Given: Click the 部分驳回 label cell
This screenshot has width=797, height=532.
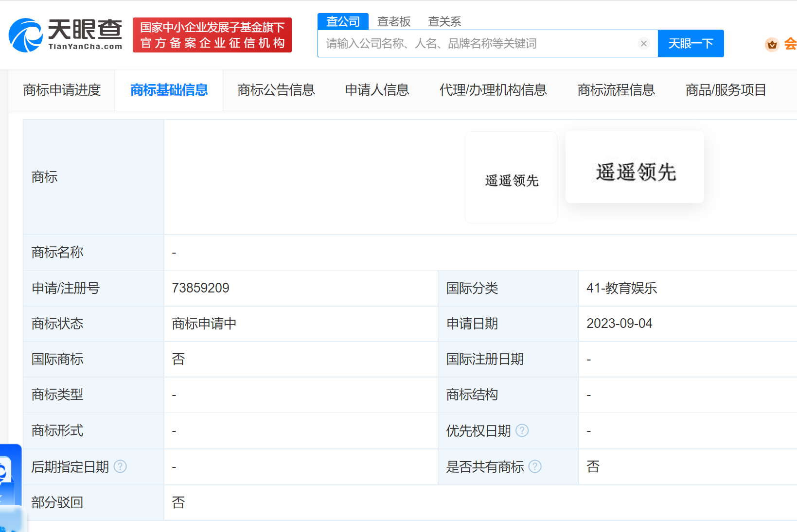Looking at the screenshot, I should point(94,502).
